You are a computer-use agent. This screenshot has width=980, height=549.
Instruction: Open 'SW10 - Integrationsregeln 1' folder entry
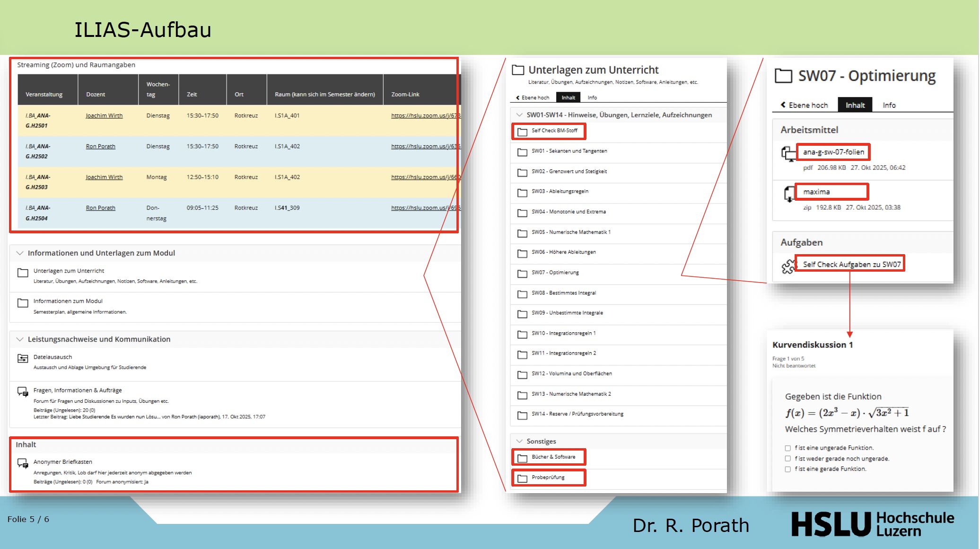click(x=563, y=333)
